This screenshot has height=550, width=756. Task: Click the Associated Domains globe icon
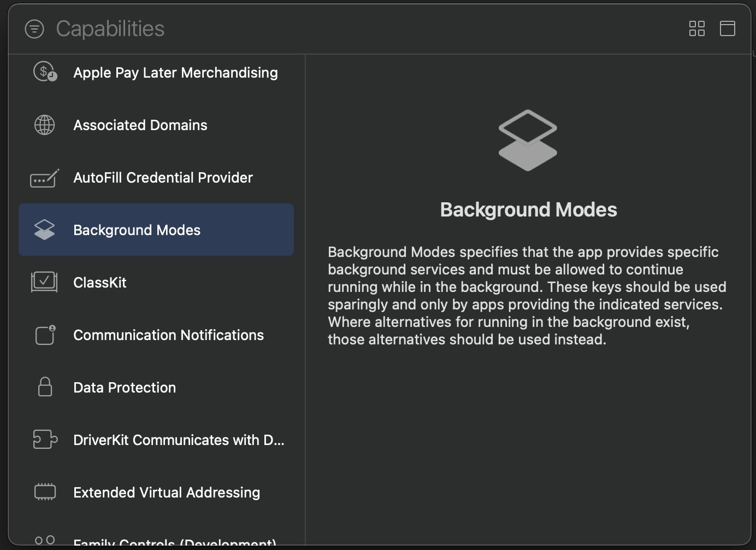(x=45, y=125)
